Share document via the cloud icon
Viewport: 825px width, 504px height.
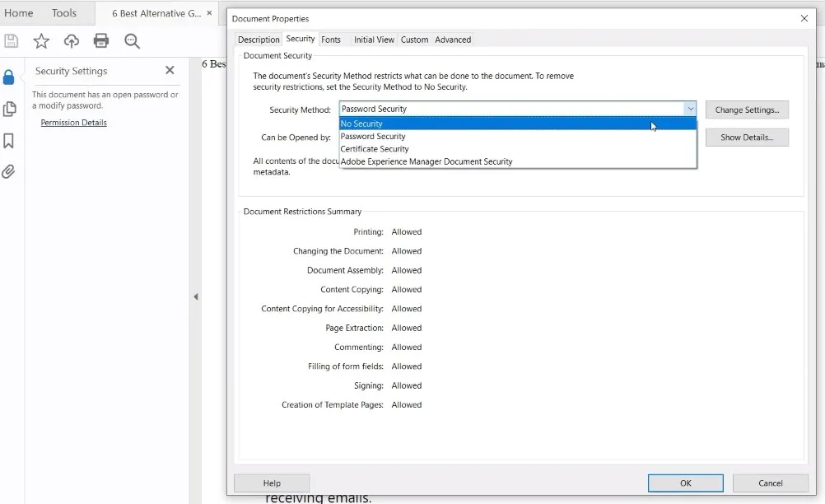pyautogui.click(x=71, y=40)
